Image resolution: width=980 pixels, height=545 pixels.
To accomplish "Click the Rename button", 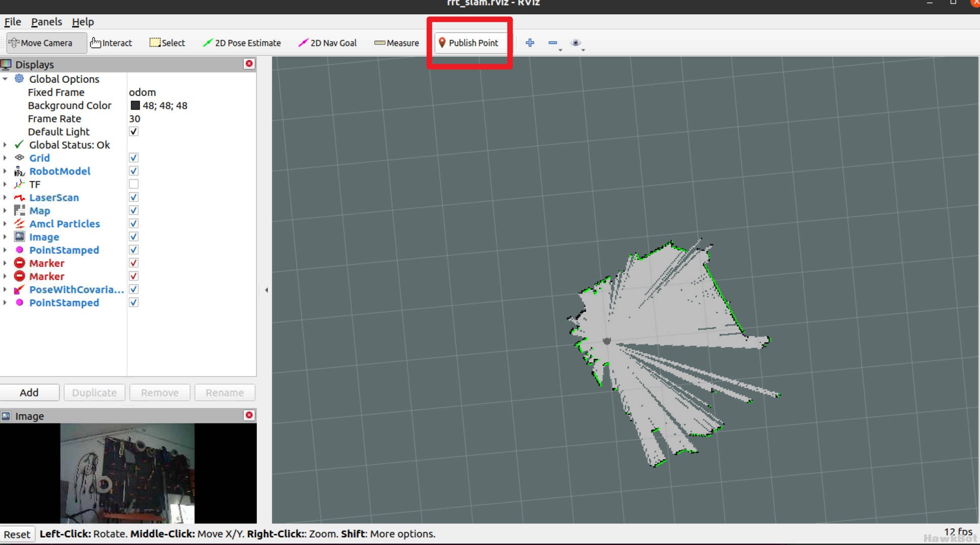I will click(x=224, y=393).
